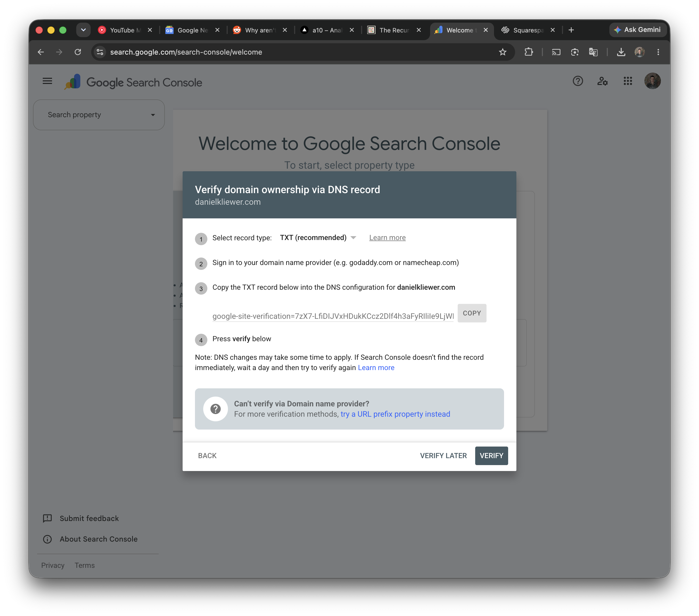Image resolution: width=699 pixels, height=616 pixels.
Task: Close the Google News tab
Action: (217, 30)
